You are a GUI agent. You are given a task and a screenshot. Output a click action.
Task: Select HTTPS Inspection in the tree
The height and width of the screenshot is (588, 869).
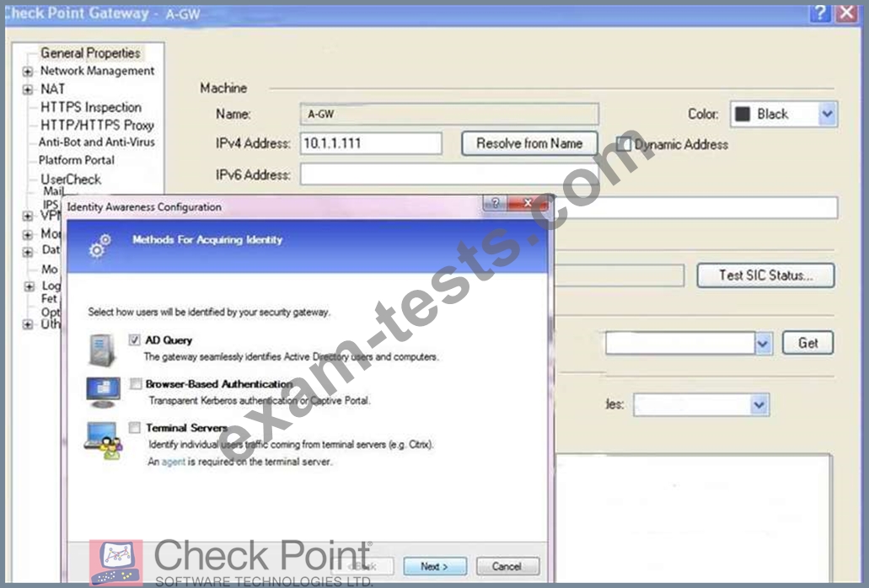[90, 107]
